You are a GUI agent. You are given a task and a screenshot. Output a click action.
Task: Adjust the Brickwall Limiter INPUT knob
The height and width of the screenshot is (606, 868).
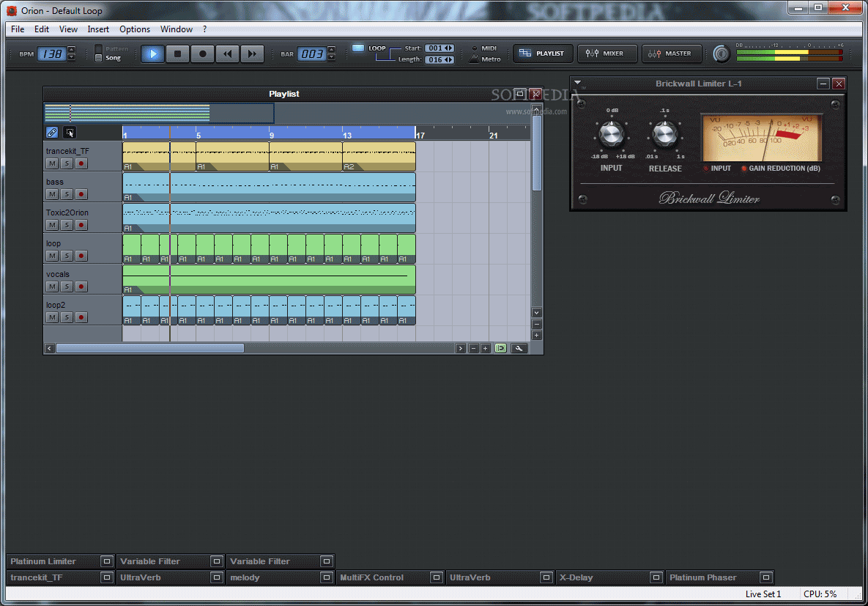point(611,134)
